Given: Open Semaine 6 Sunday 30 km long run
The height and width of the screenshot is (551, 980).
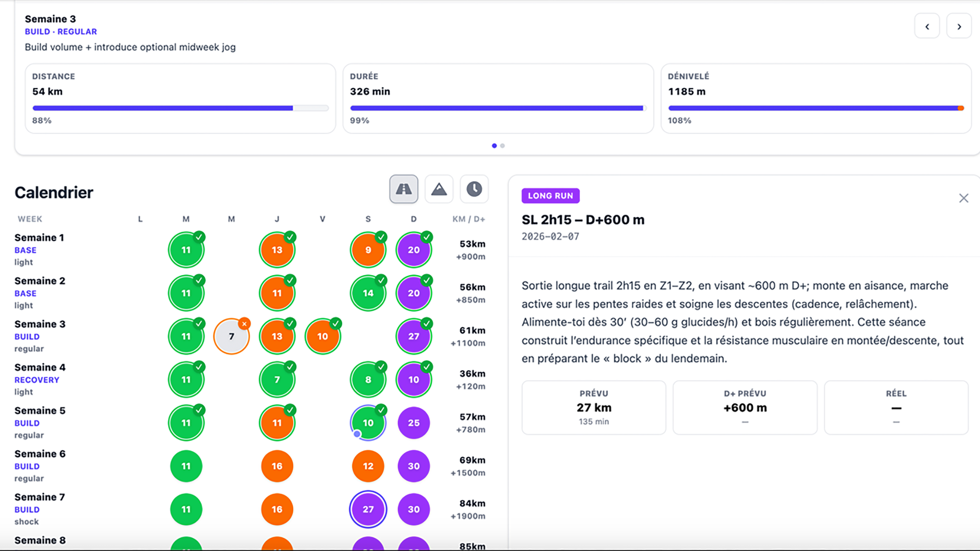Looking at the screenshot, I should (x=414, y=466).
